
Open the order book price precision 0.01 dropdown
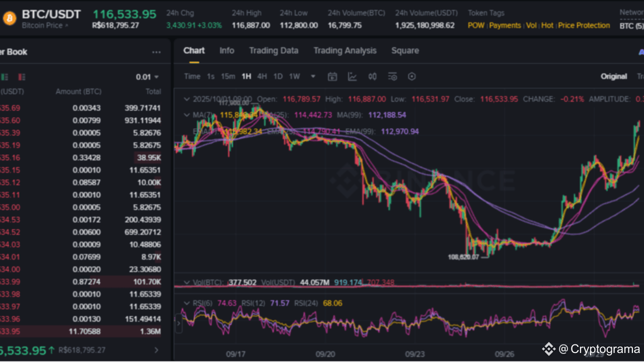coord(147,77)
